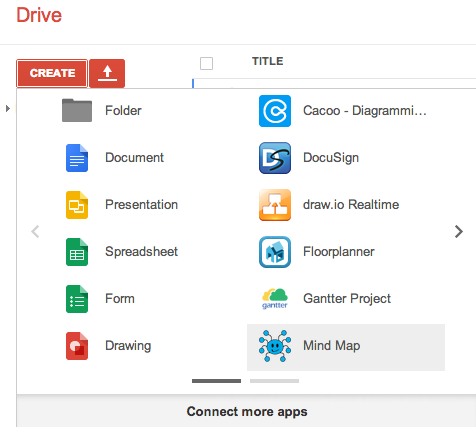
Task: Go to previous page of apps
Action: point(35,231)
